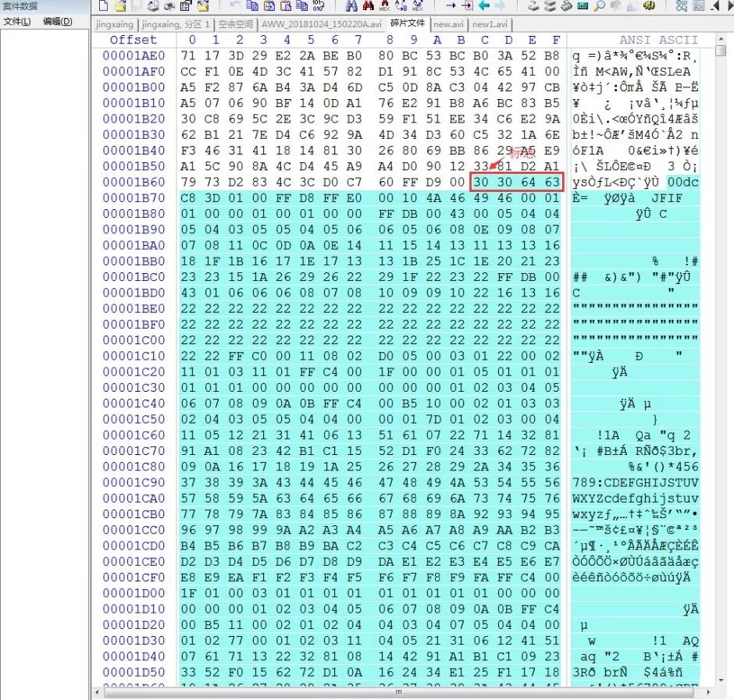The width and height of the screenshot is (734, 700).
Task: Click the Find Text binoculars icon
Action: (351, 6)
